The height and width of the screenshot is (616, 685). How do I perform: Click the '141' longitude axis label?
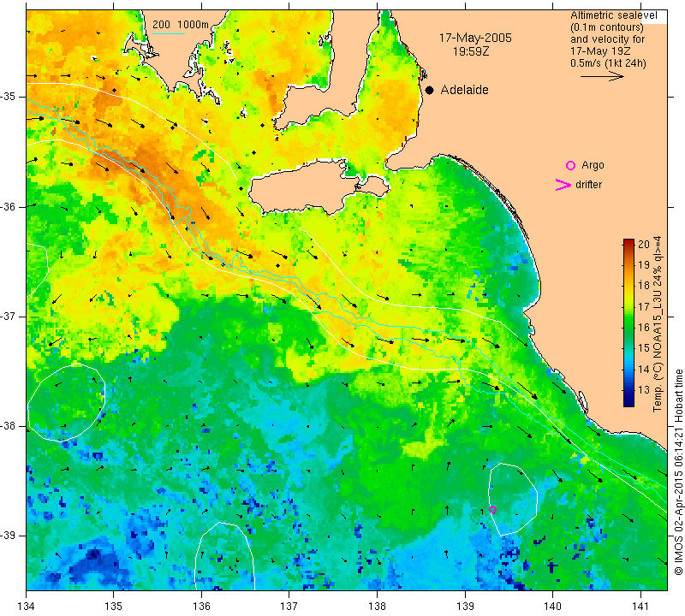(640, 606)
